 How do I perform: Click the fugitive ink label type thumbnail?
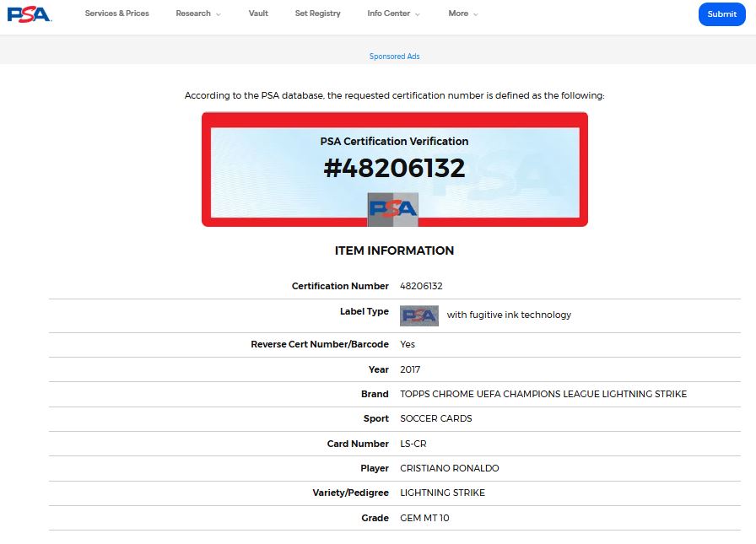tap(419, 315)
